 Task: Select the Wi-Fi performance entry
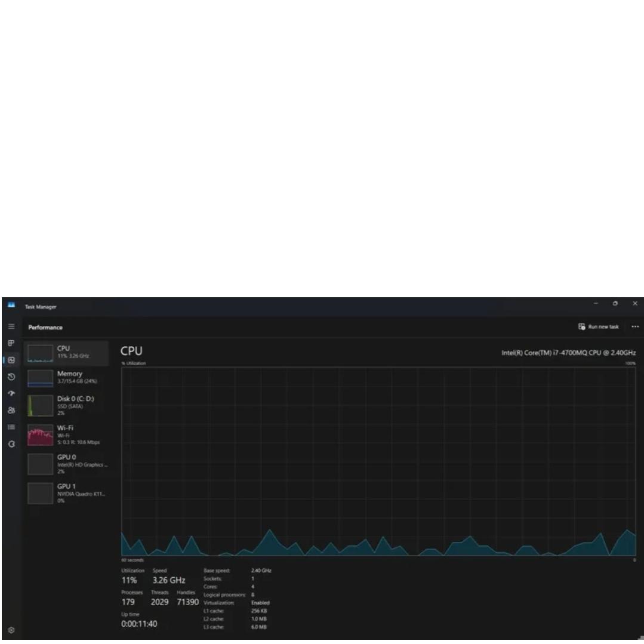tap(67, 435)
